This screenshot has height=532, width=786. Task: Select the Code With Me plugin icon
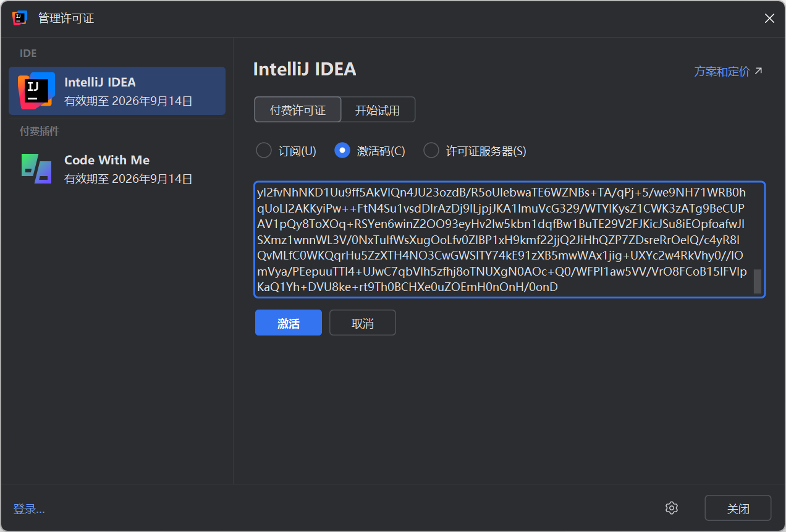pos(36,169)
